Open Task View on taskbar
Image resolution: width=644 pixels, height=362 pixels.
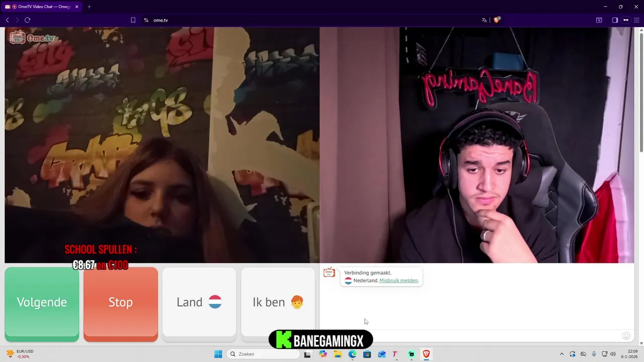[307, 354]
